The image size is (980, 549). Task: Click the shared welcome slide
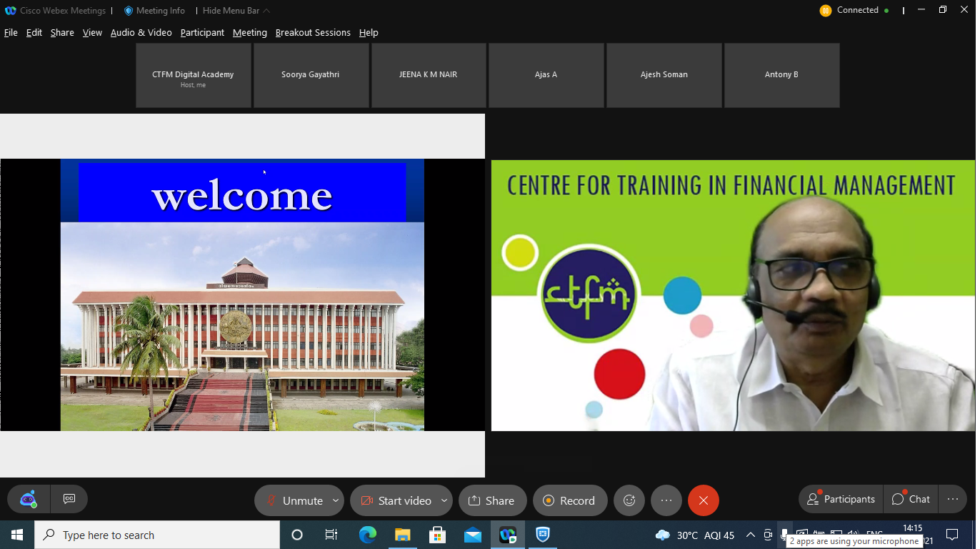[x=242, y=295]
